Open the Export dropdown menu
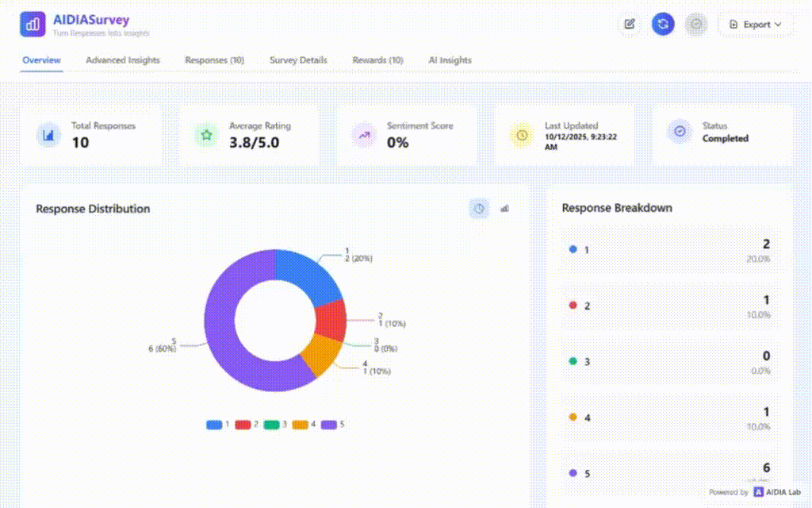This screenshot has height=508, width=812. click(755, 25)
